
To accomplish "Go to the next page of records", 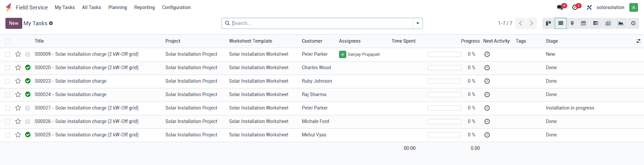I will click(x=531, y=23).
